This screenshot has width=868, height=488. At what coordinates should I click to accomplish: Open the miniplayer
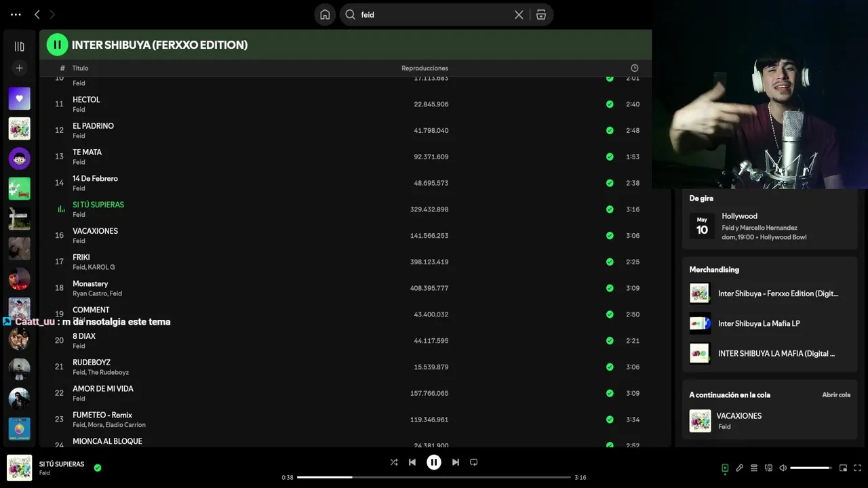(843, 468)
